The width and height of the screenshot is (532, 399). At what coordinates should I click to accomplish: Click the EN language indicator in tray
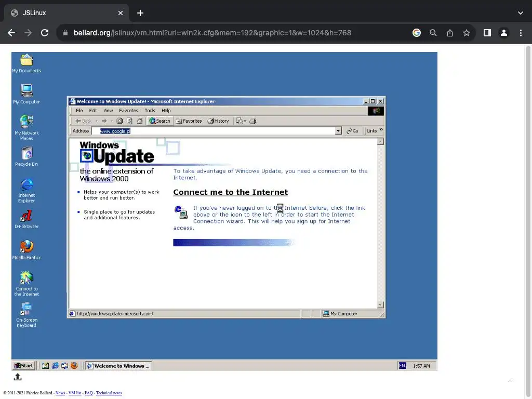402,365
